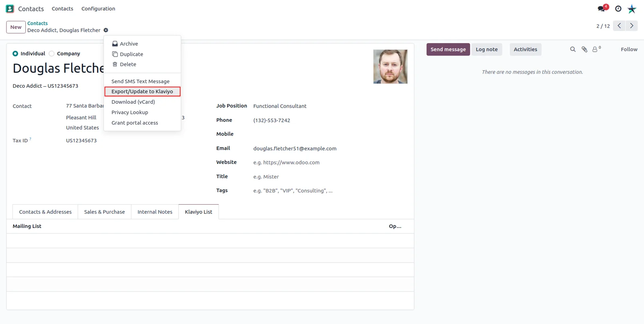Open Configuration top menu

click(x=98, y=8)
